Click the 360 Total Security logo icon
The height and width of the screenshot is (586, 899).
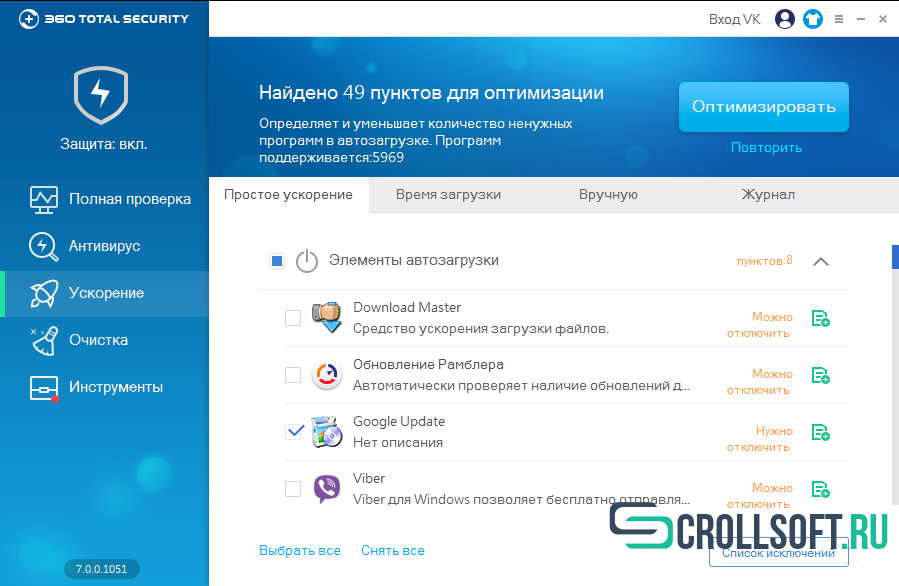click(x=29, y=19)
